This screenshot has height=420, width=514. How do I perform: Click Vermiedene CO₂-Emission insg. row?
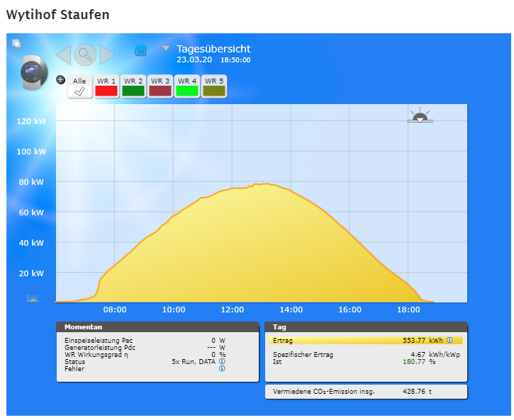coord(366,392)
